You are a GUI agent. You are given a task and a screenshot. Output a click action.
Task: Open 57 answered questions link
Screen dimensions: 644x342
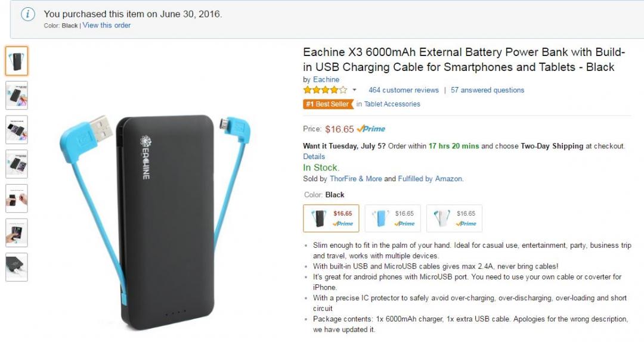point(488,90)
